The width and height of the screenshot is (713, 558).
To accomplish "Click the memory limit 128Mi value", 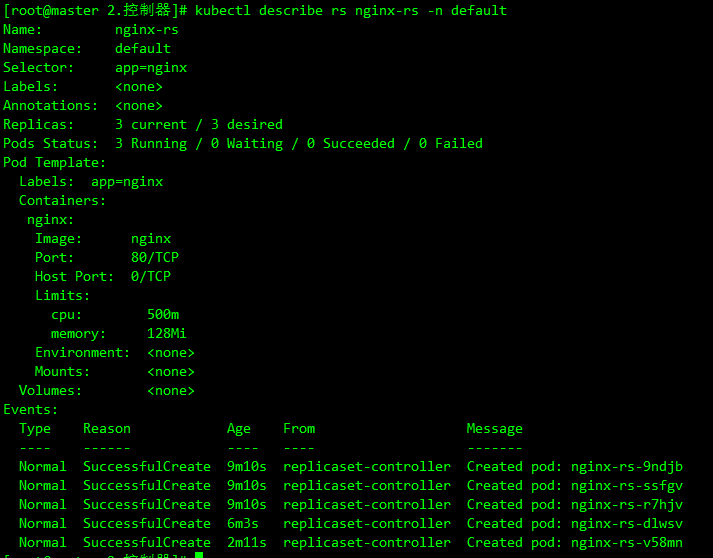I will (166, 333).
